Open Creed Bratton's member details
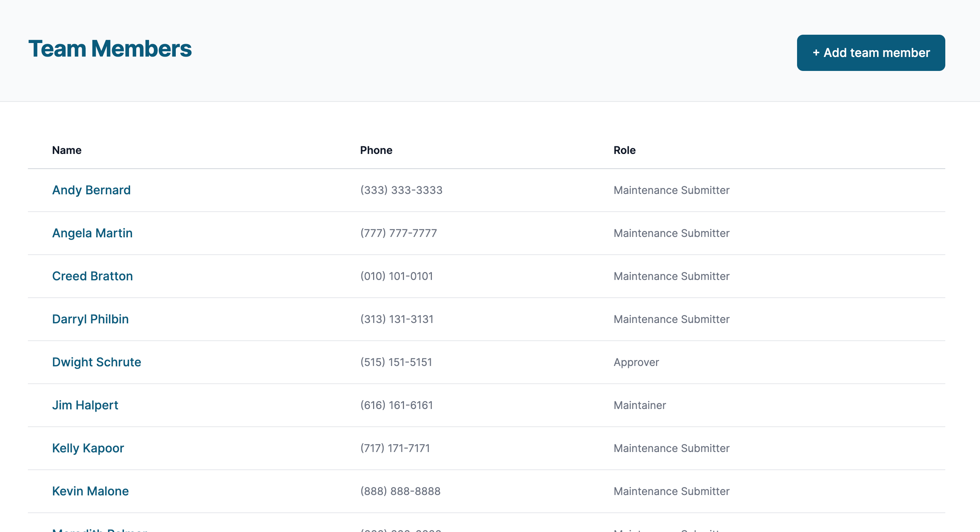The height and width of the screenshot is (532, 980). 92,276
